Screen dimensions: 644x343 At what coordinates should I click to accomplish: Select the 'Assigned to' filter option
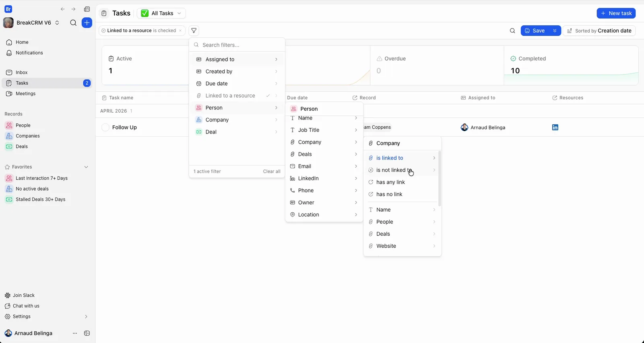tap(237, 60)
